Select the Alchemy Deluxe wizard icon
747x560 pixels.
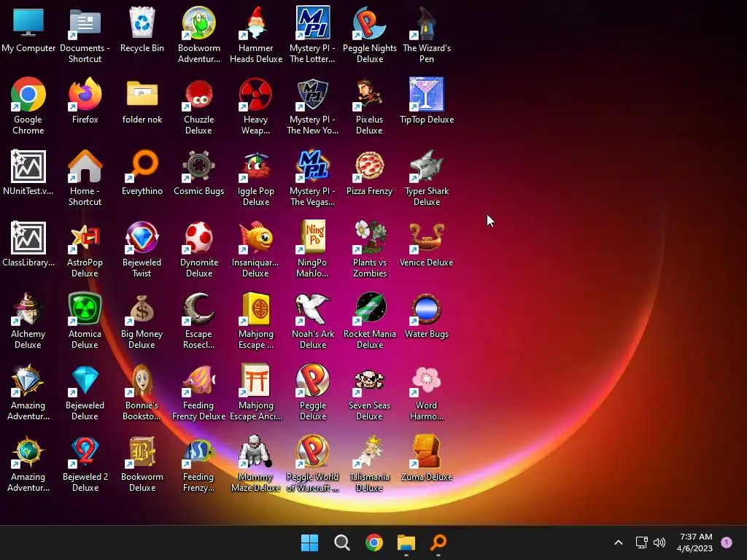pyautogui.click(x=28, y=309)
